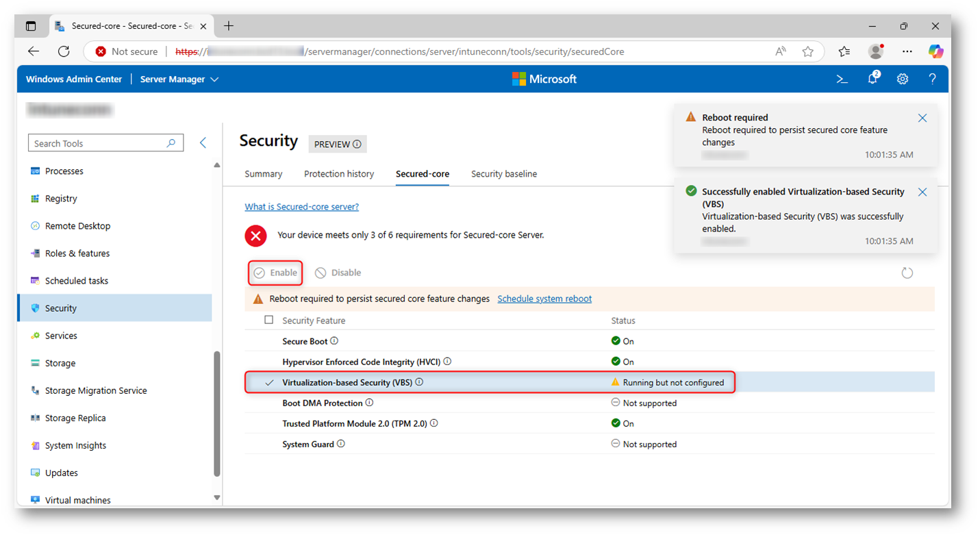Click the Enable button
Image resolution: width=980 pixels, height=537 pixels.
point(275,273)
